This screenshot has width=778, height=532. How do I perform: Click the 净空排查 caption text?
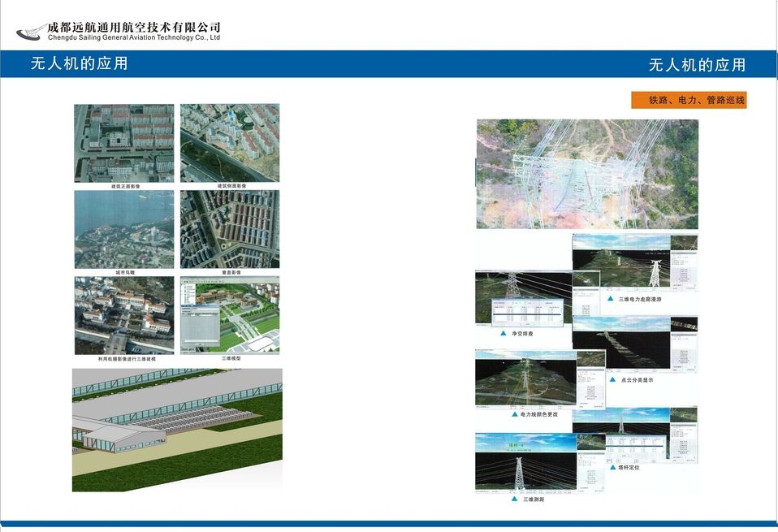point(522,334)
